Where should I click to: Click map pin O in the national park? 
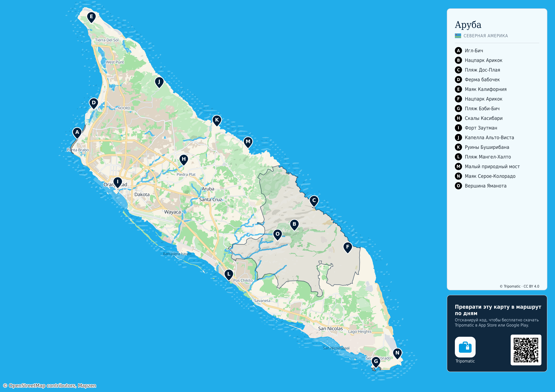pyautogui.click(x=277, y=235)
